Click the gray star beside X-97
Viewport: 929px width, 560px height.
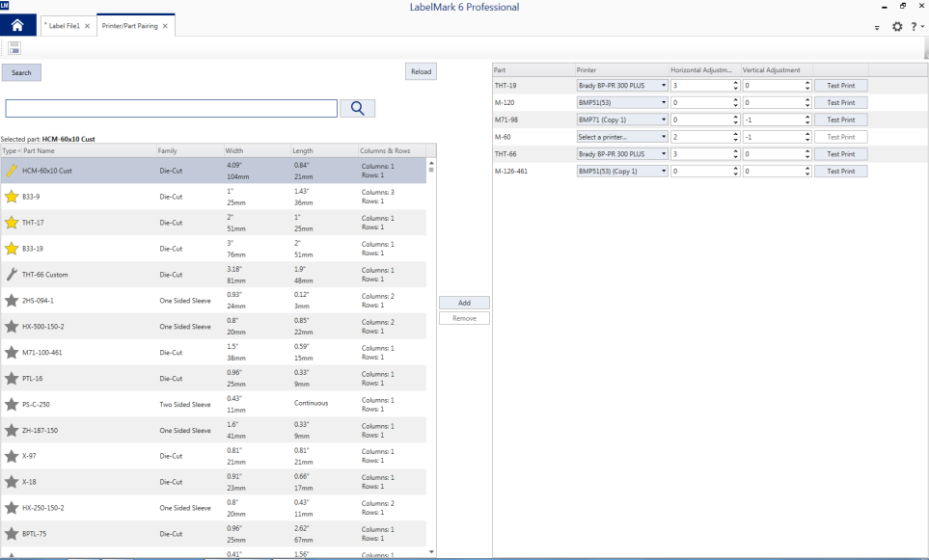pyautogui.click(x=12, y=456)
